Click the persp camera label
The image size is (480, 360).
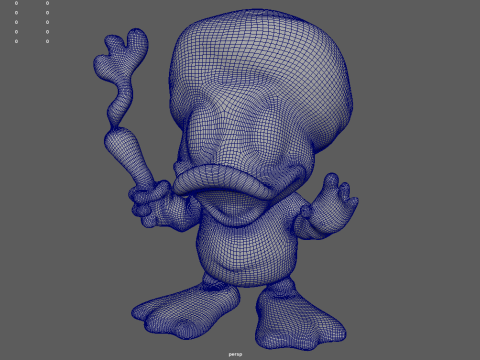tap(235, 354)
